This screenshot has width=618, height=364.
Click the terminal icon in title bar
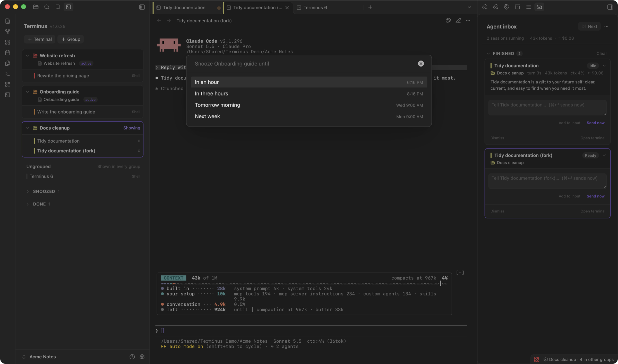coord(68,7)
